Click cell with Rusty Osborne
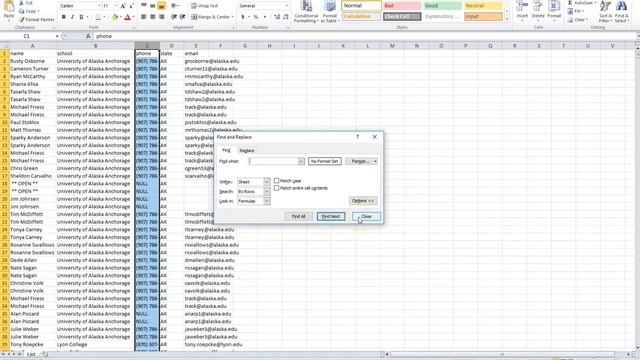 click(x=32, y=61)
